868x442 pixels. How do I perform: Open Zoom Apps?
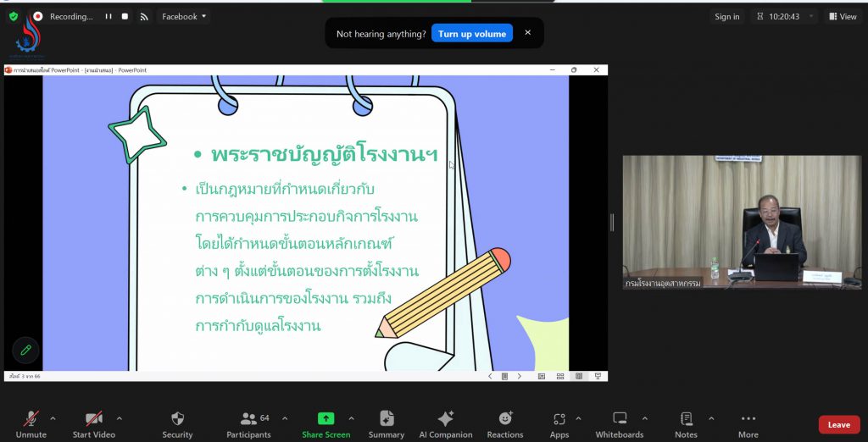point(559,425)
